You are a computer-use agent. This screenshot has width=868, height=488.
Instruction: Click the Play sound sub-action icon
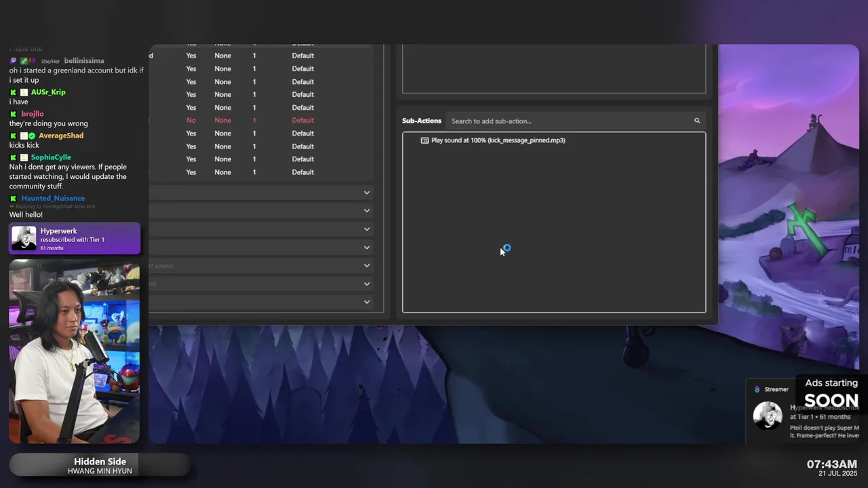[x=425, y=140]
